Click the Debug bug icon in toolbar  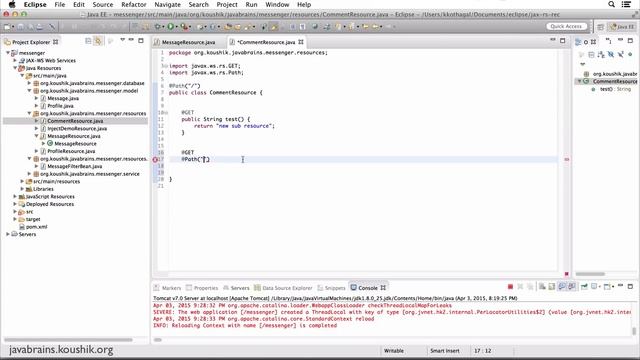pyautogui.click(x=158, y=27)
